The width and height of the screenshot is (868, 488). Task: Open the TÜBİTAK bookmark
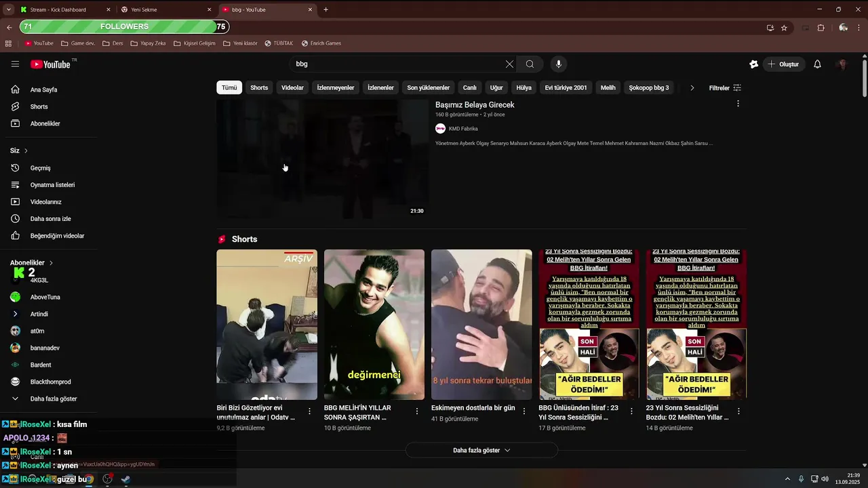(279, 43)
